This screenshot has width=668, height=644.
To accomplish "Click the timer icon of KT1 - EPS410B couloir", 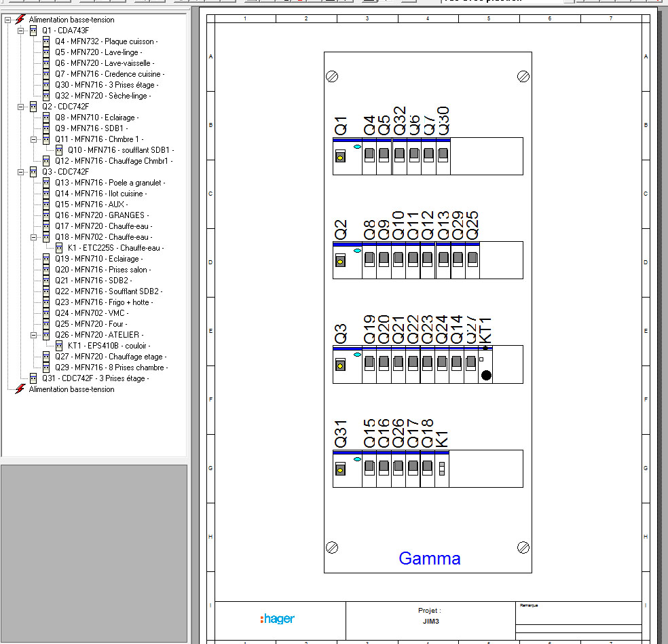I will coord(59,346).
